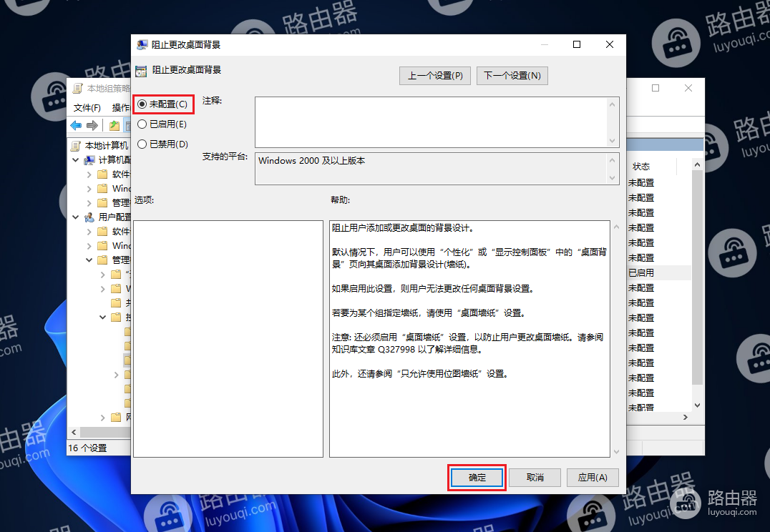Click help line mentioning Q327998

(407, 350)
